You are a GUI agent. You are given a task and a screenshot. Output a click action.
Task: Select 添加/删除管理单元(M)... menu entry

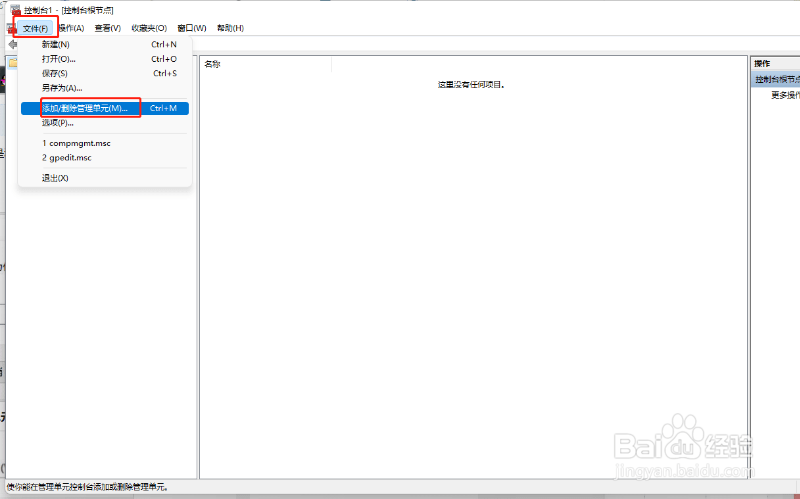[105, 108]
